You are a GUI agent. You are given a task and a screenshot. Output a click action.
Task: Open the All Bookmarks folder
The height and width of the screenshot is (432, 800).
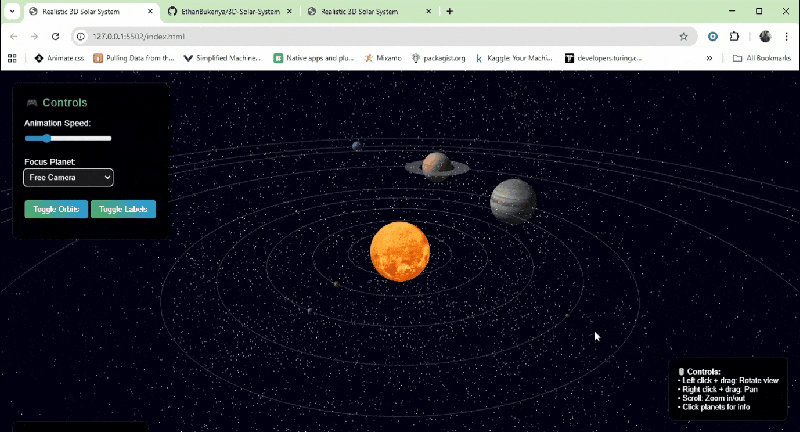[x=762, y=58]
